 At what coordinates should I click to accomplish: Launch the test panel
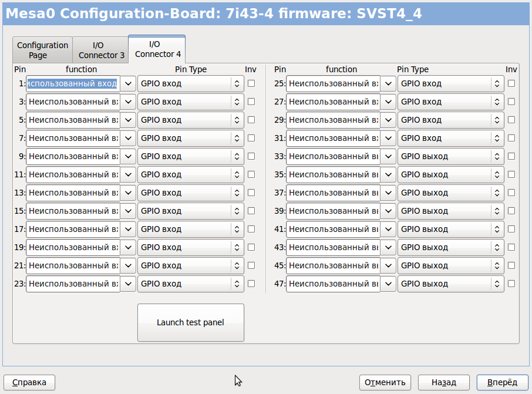[x=191, y=322]
